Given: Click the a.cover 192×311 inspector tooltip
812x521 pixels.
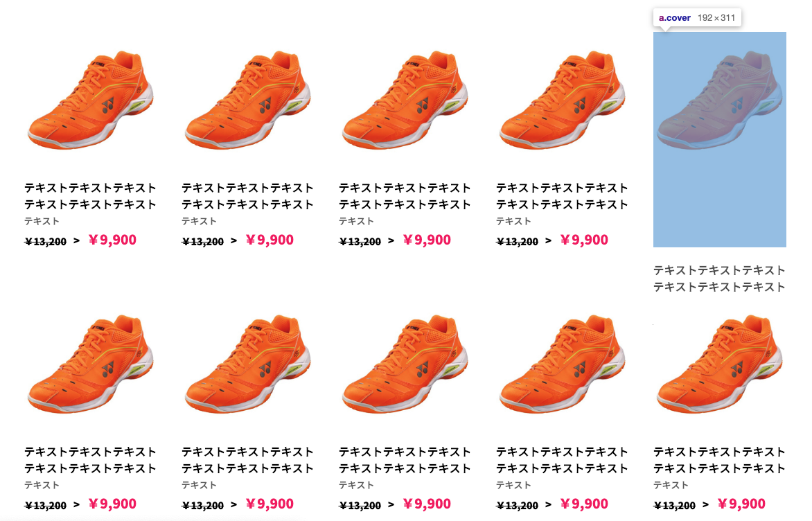Looking at the screenshot, I should (696, 18).
